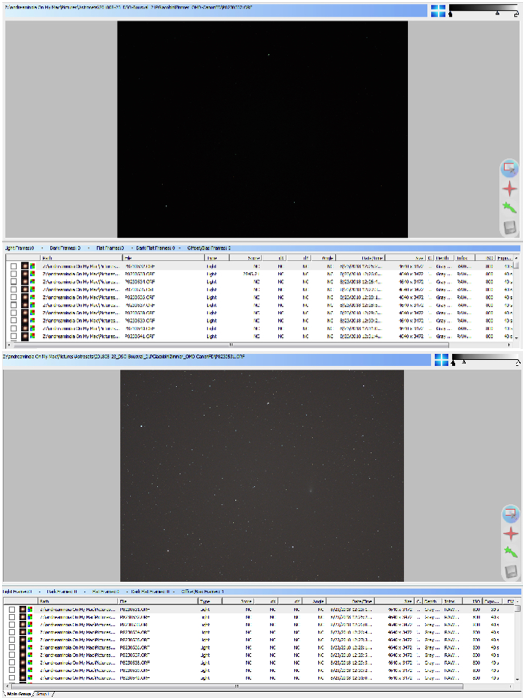The height and width of the screenshot is (700, 525).
Task: Sort upper list by File column
Action: click(x=163, y=258)
